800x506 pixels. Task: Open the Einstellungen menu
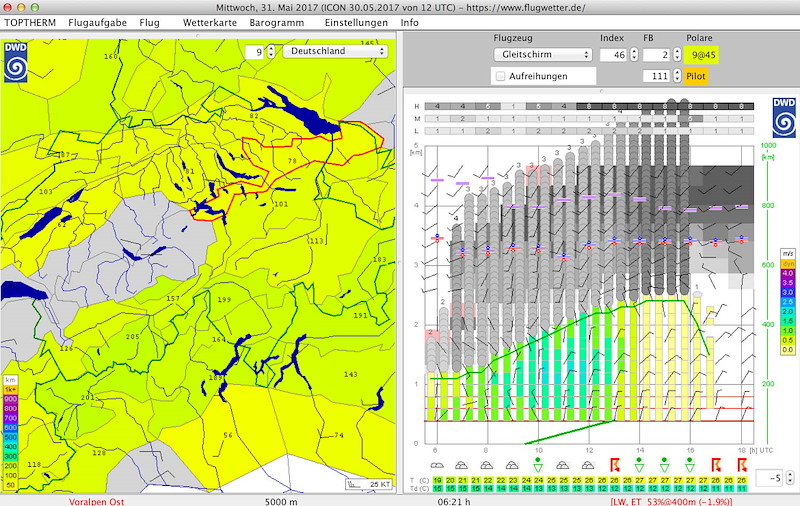point(356,22)
